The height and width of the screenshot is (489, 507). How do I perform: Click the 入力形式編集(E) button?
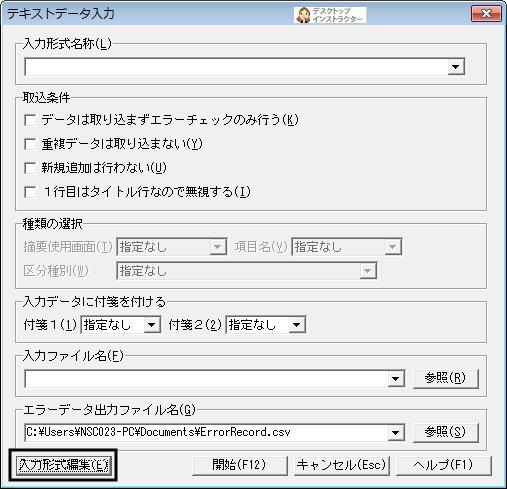click(x=64, y=465)
